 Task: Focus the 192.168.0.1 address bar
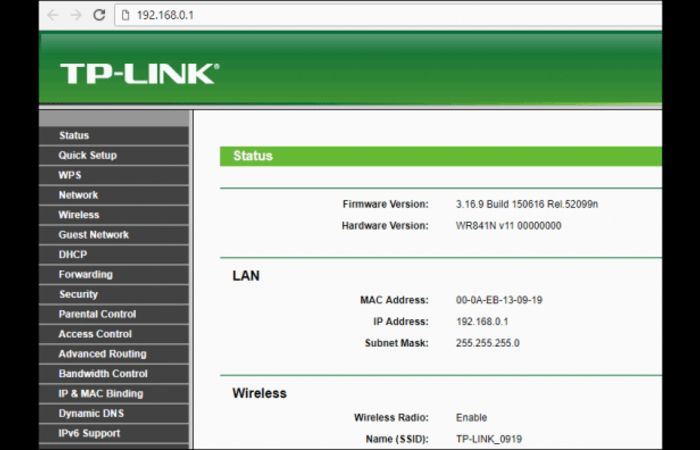tap(388, 15)
